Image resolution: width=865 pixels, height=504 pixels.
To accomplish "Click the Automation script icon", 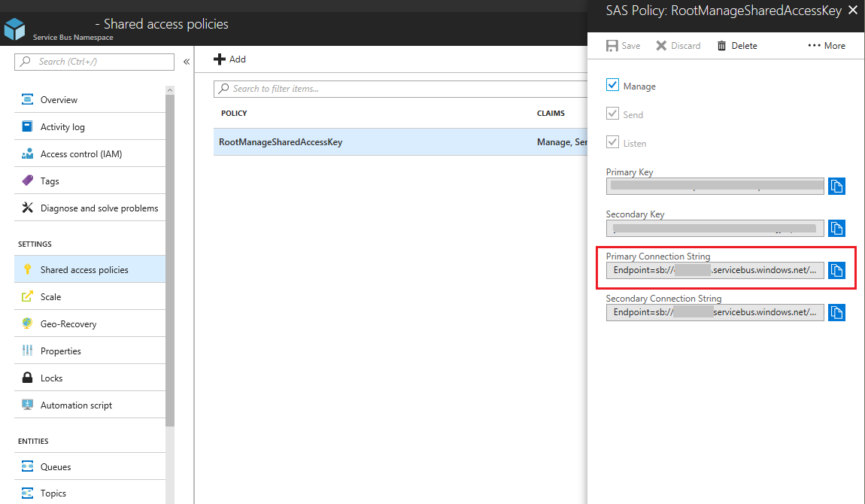I will [27, 404].
